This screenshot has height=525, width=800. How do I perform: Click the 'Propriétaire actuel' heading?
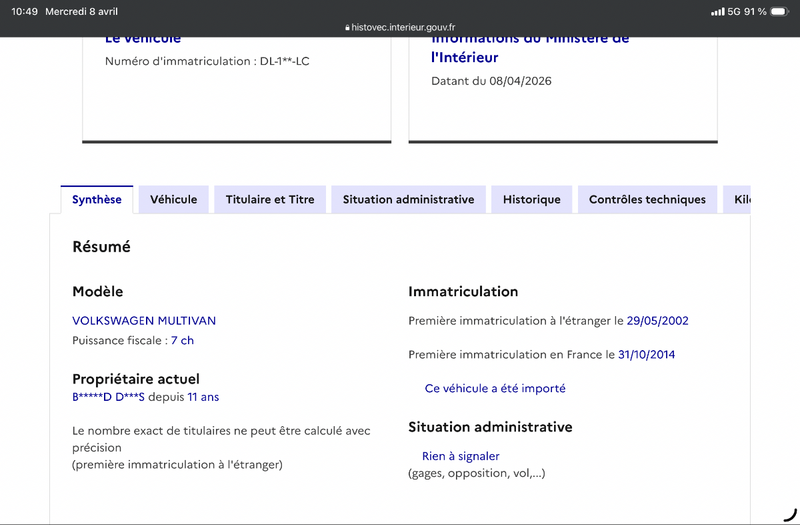click(136, 379)
